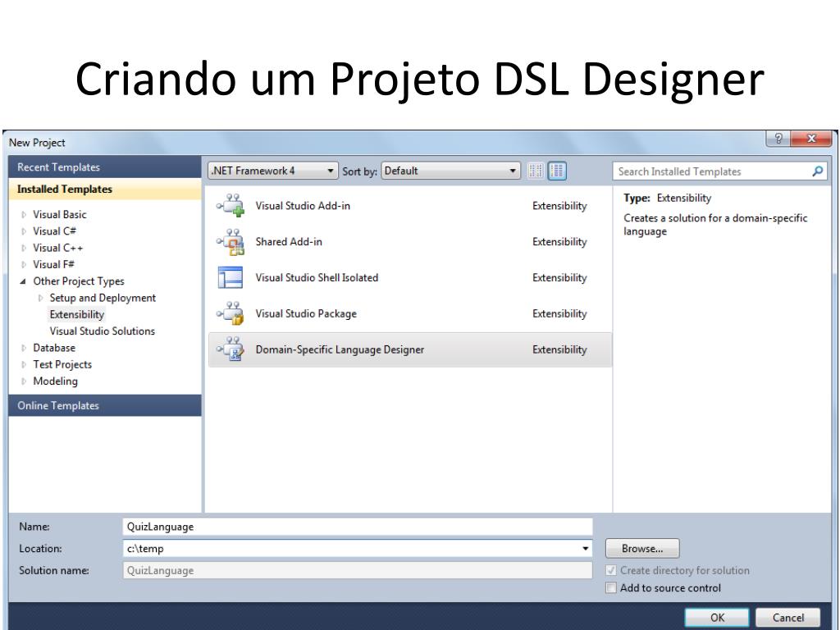Click the Solution name field
Screen dimensions: 840x630
358,571
